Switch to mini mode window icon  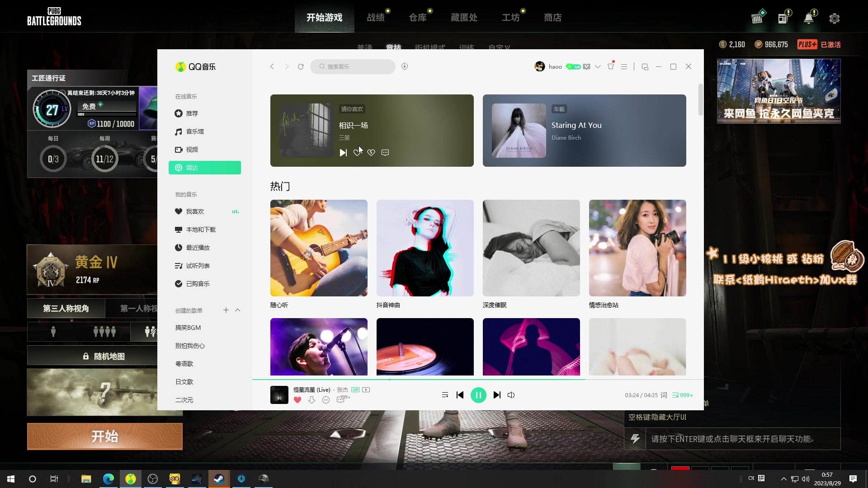point(645,66)
